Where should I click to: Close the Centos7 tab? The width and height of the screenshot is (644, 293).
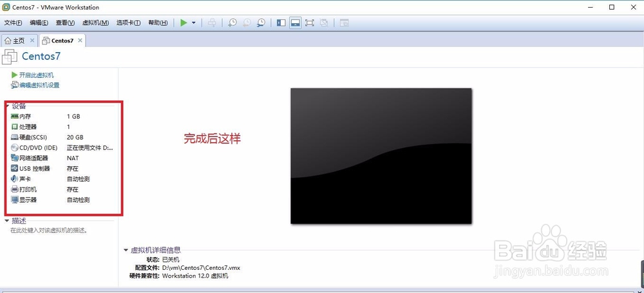pyautogui.click(x=80, y=41)
